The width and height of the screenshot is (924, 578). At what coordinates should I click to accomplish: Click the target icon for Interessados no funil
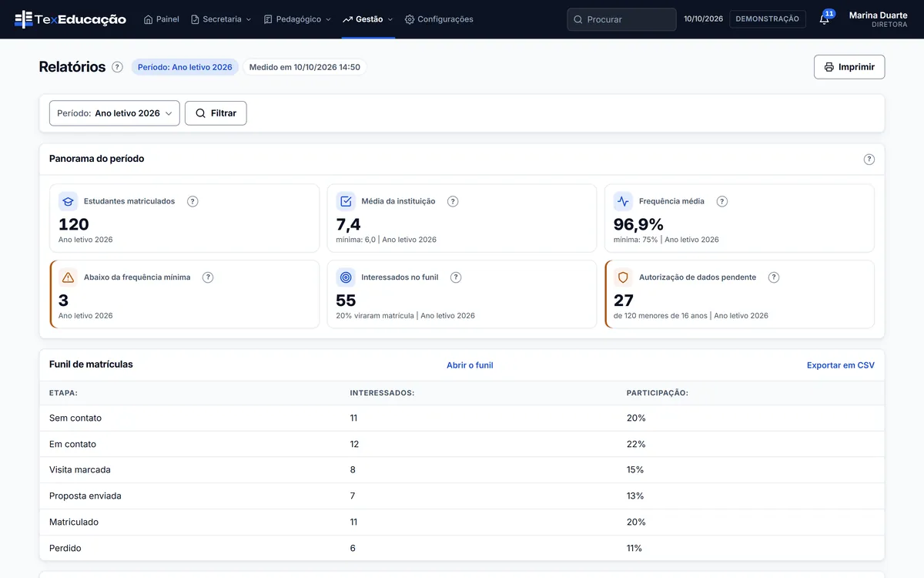(346, 277)
